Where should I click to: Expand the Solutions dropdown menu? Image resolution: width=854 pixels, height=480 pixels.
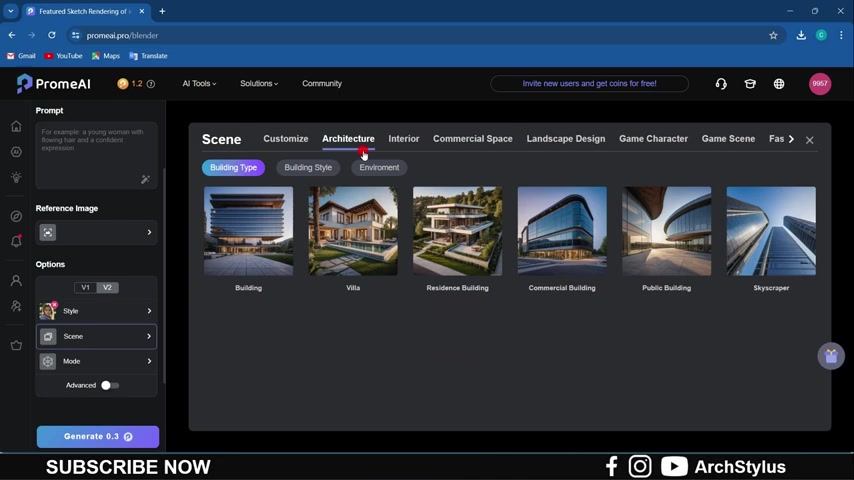coord(259,84)
